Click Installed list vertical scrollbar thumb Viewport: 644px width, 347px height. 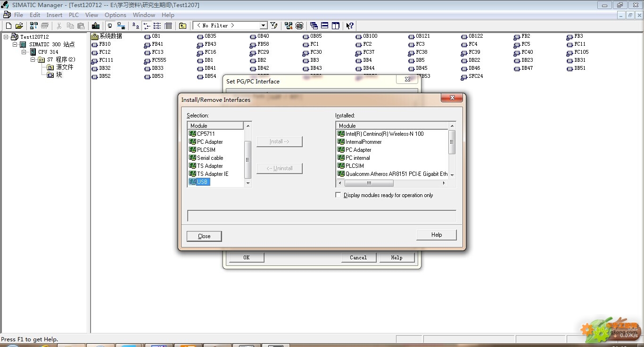pyautogui.click(x=452, y=142)
